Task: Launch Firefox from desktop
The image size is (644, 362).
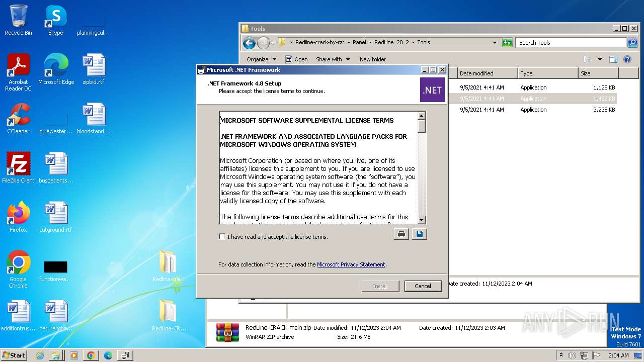Action: click(x=18, y=217)
